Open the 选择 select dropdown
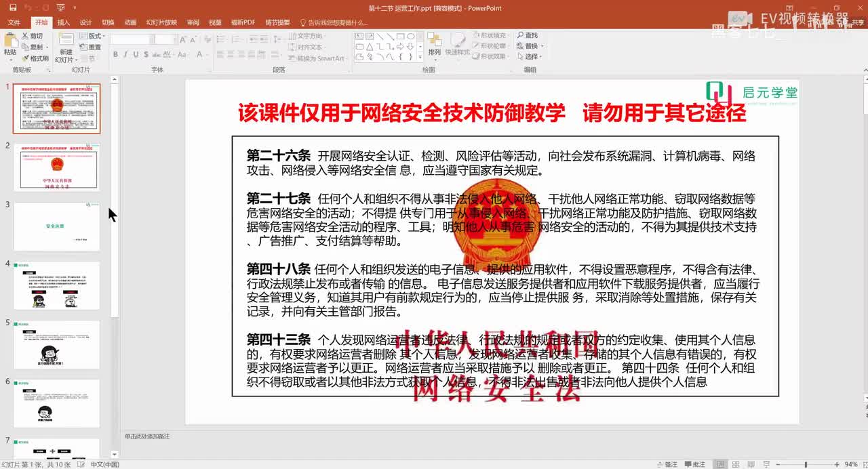This screenshot has width=868, height=469. point(529,57)
